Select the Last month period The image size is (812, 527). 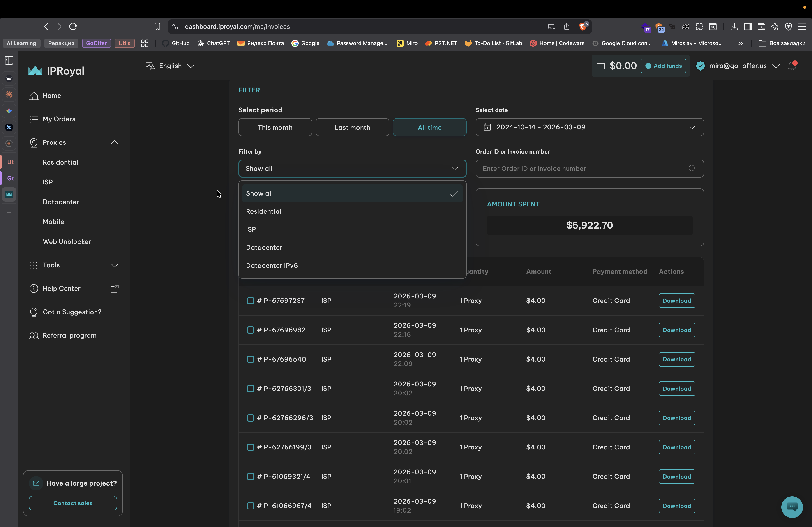point(352,128)
